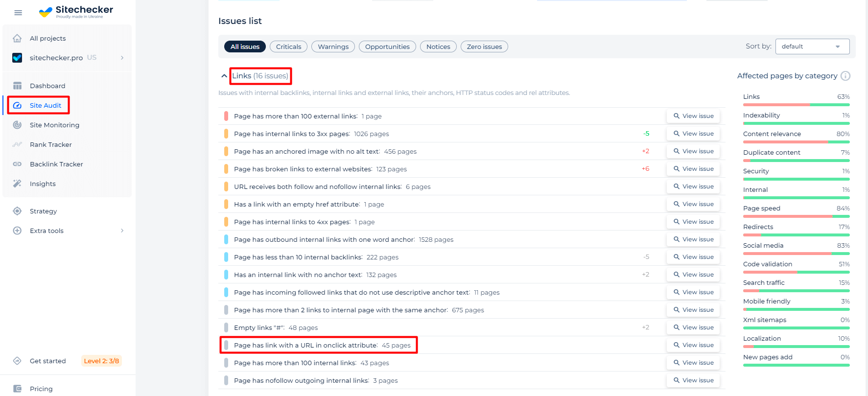Click the Site Monitoring icon
The height and width of the screenshot is (396, 868).
[17, 125]
